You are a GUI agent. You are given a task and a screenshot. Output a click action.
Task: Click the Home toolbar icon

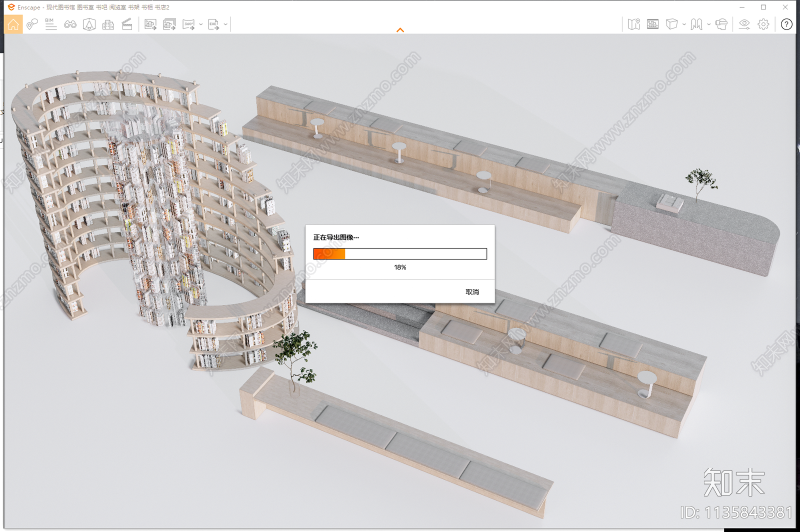13,24
